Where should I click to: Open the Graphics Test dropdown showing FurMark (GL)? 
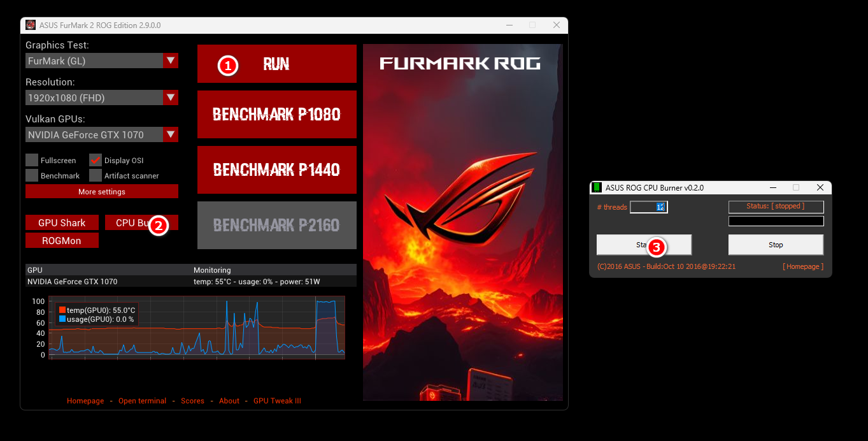(102, 61)
